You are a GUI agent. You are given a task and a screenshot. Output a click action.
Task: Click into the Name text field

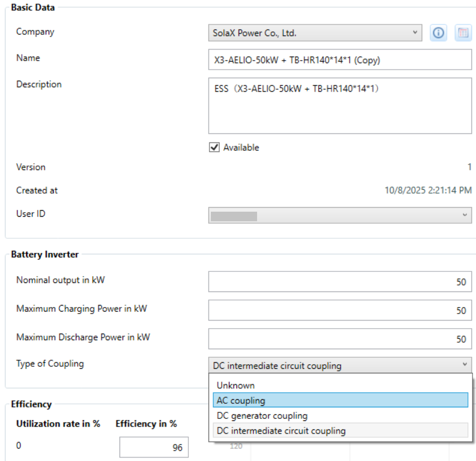pos(340,61)
